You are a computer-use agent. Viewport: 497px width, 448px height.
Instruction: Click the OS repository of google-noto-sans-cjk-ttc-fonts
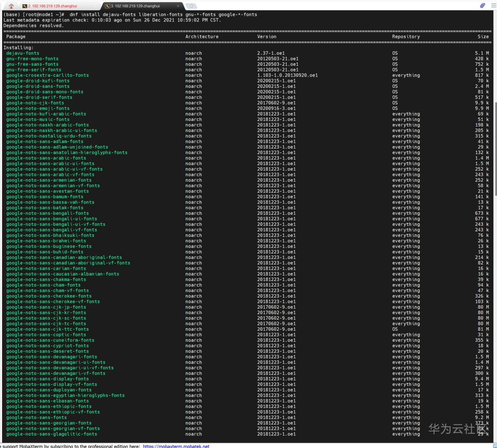point(395,329)
